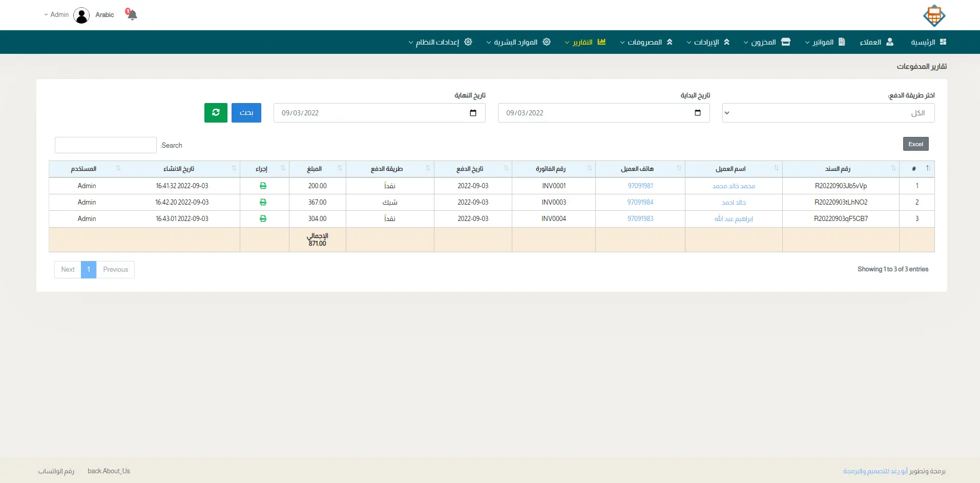Click the Admin user avatar

[81, 15]
